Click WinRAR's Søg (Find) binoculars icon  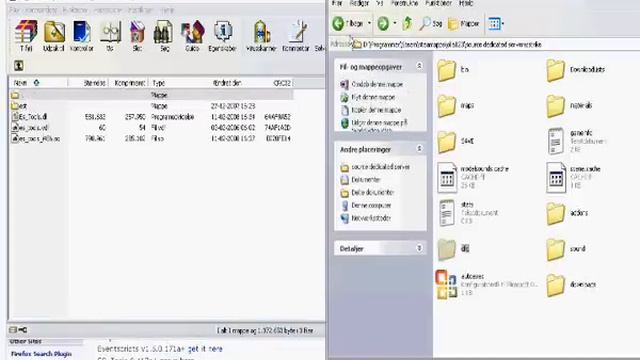click(164, 36)
